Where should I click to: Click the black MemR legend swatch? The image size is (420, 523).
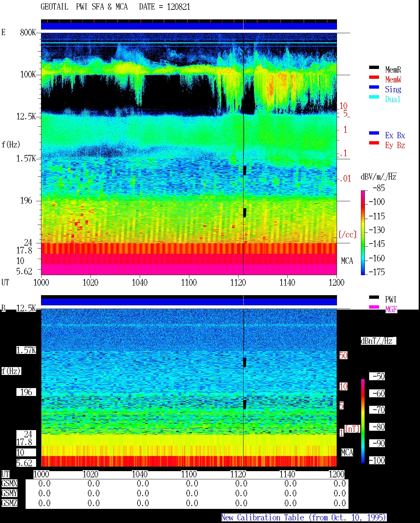pos(374,68)
